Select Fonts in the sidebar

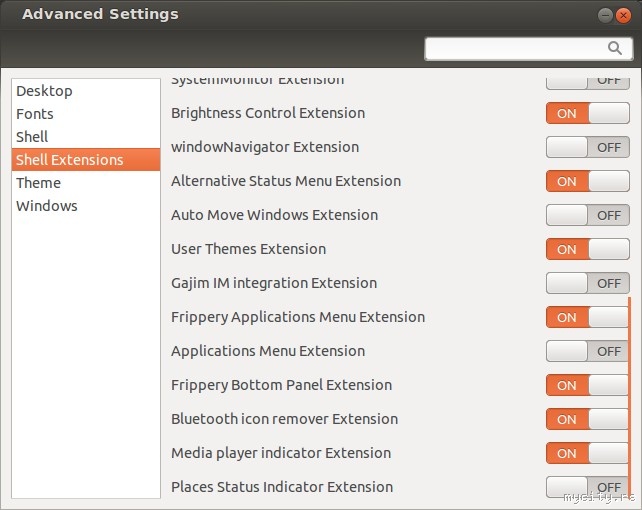pos(35,114)
